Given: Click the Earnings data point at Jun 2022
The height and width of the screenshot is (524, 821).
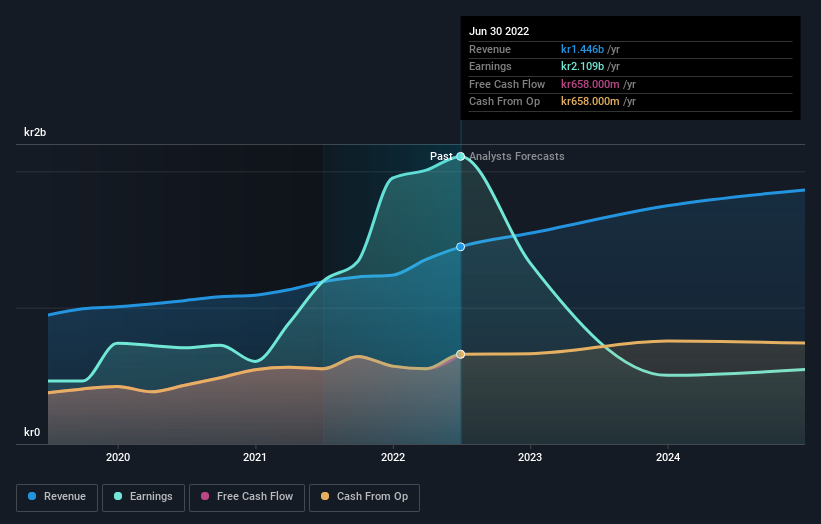Looking at the screenshot, I should click(x=460, y=156).
